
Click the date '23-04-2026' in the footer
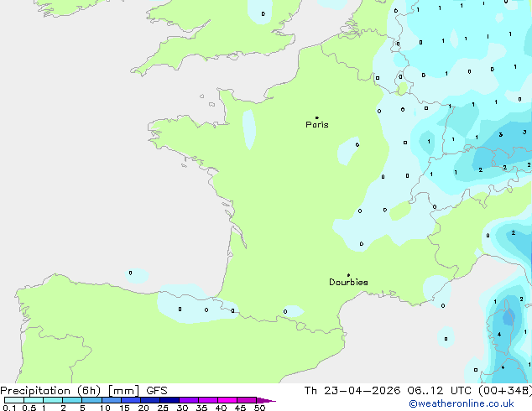coord(362,391)
